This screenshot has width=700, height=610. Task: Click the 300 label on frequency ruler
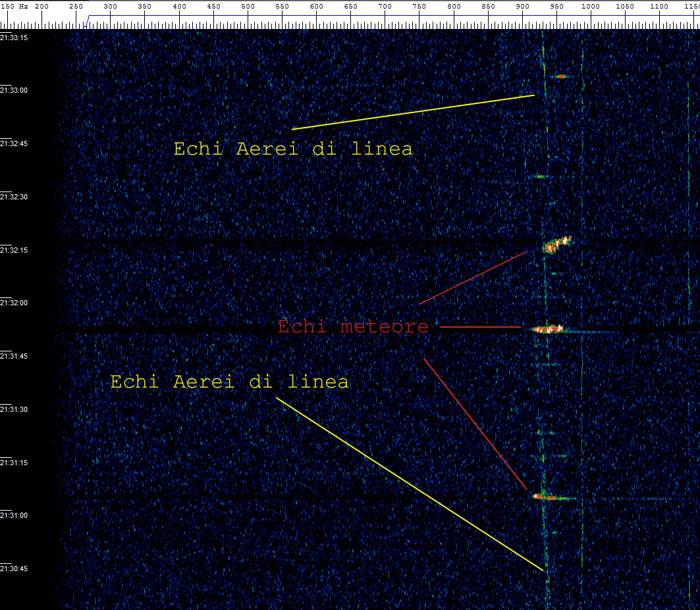pyautogui.click(x=110, y=7)
